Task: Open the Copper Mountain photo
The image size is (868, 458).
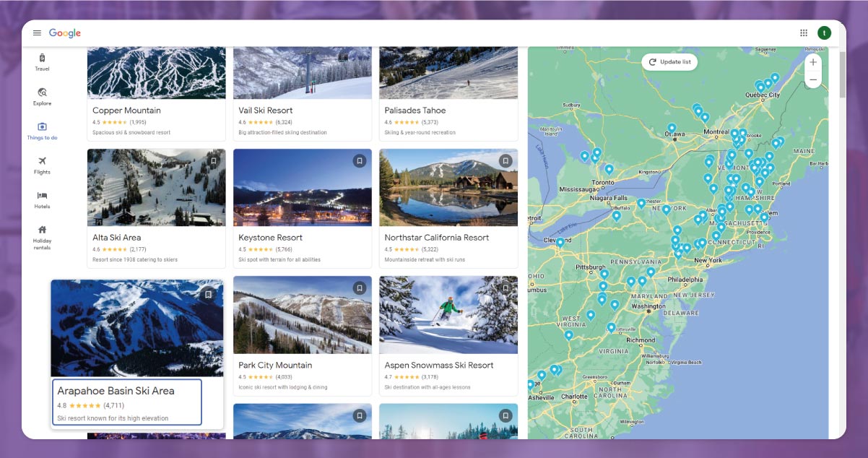Action: 156,73
